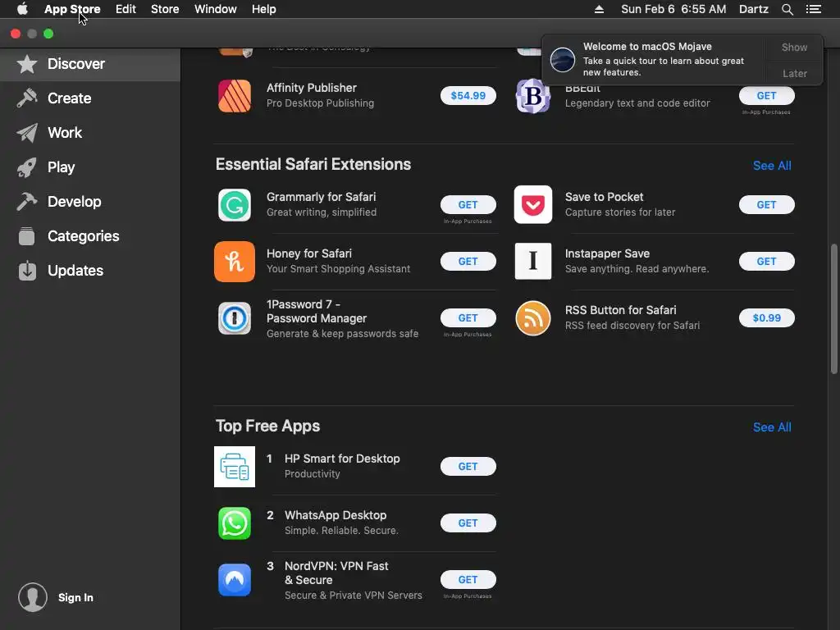The width and height of the screenshot is (840, 630).
Task: Click the Welcome to macOS Mojave text
Action: tap(647, 47)
